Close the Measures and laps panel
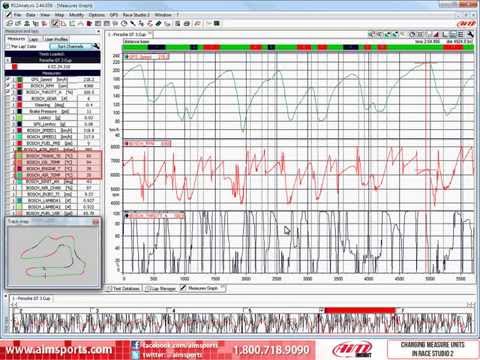Screen dimensions: 480x360 pyautogui.click(x=99, y=31)
